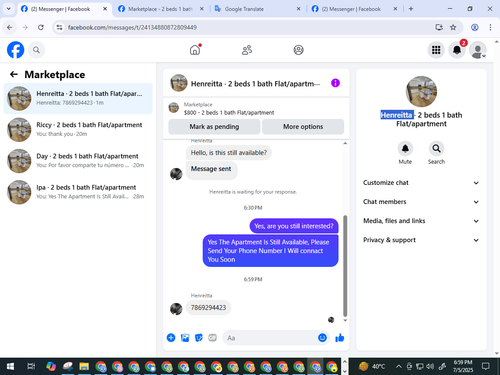
Task: Mute this conversation bell icon
Action: point(405,148)
